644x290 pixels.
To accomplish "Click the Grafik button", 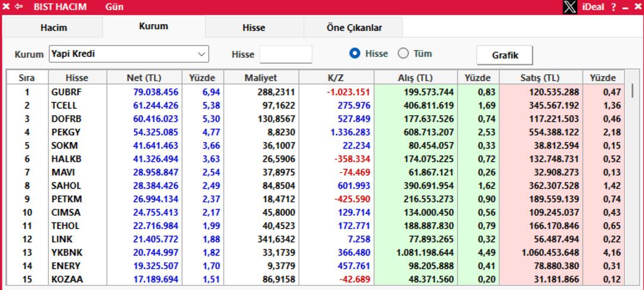I will point(504,55).
